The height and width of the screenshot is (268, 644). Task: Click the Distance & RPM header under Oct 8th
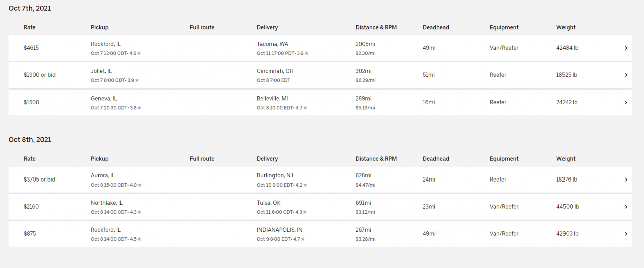click(376, 159)
